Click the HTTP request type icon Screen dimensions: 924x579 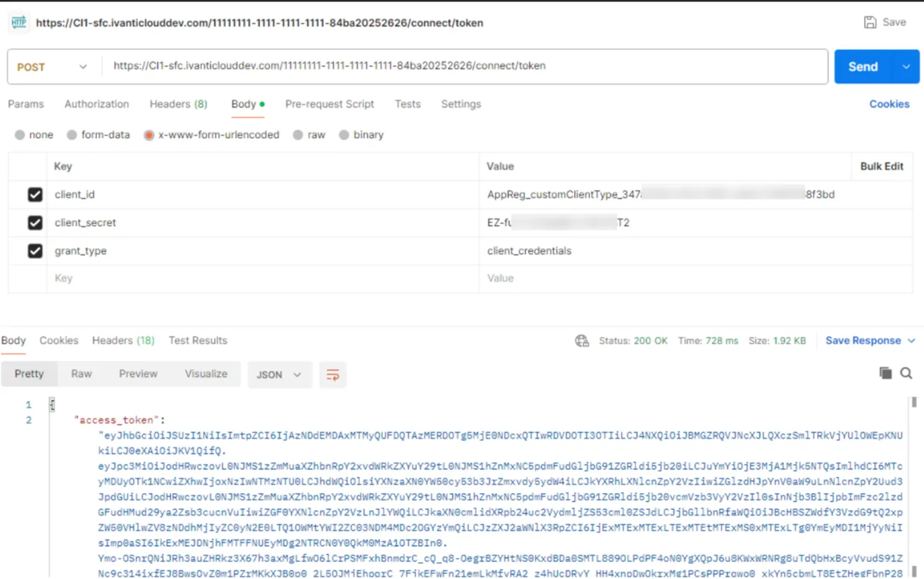tap(18, 23)
